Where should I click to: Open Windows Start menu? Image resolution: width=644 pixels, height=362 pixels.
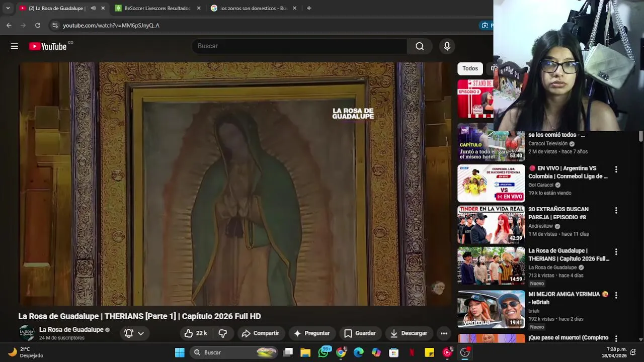[180, 352]
